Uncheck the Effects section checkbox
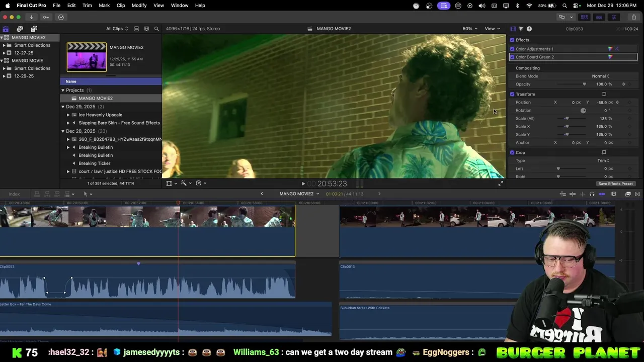 [x=512, y=40]
